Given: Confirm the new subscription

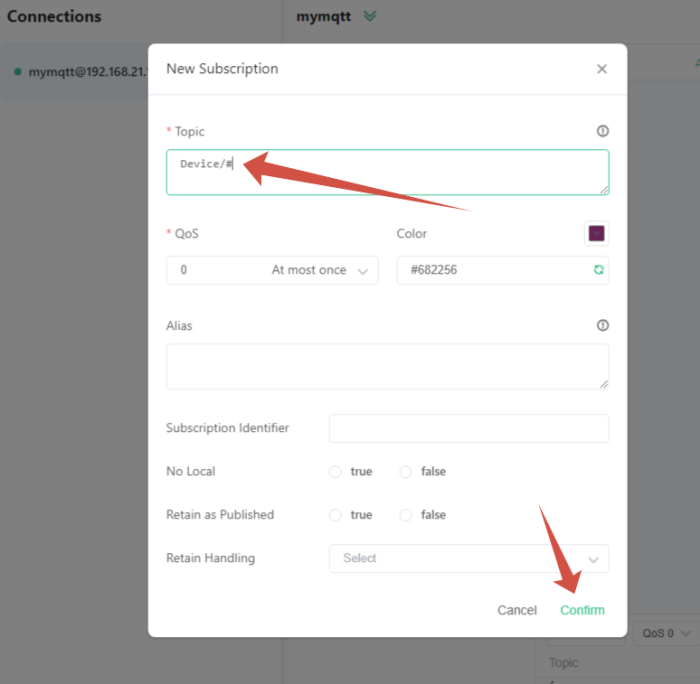Looking at the screenshot, I should pos(582,610).
